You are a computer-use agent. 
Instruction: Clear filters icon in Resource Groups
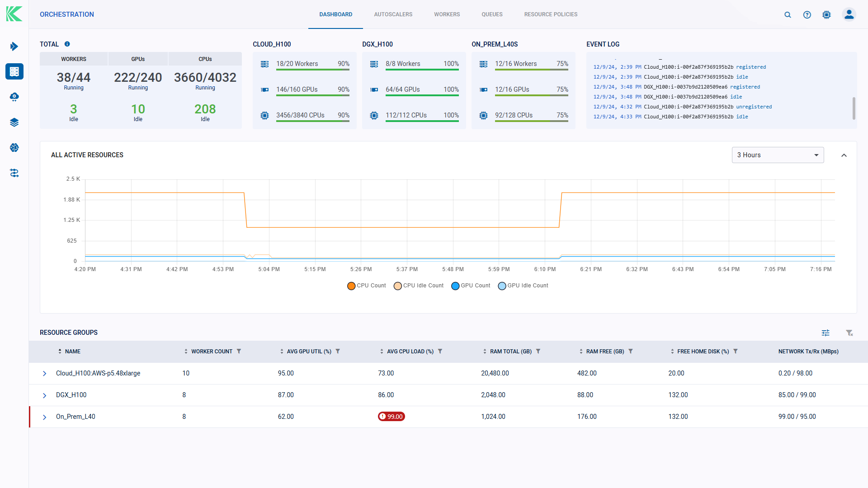(x=849, y=333)
